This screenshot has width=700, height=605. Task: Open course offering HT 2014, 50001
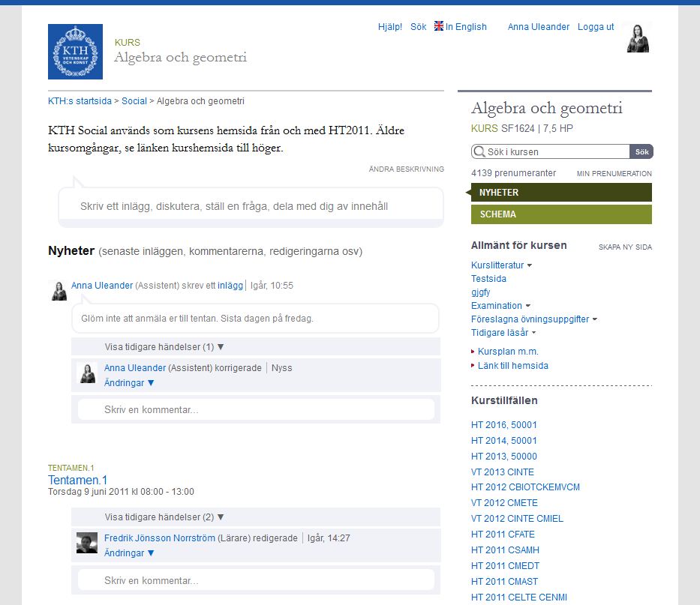click(503, 441)
